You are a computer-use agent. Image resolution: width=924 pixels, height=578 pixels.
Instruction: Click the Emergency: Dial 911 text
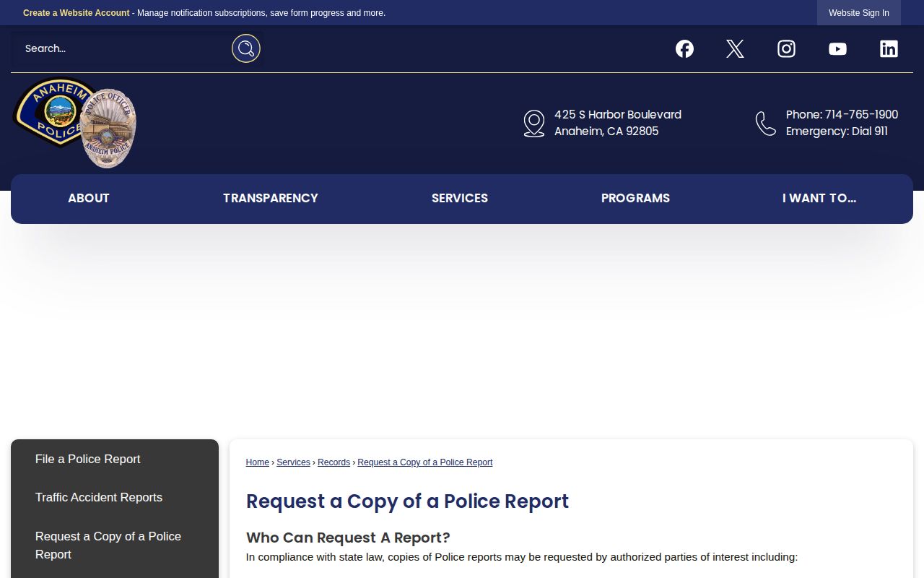tap(837, 131)
